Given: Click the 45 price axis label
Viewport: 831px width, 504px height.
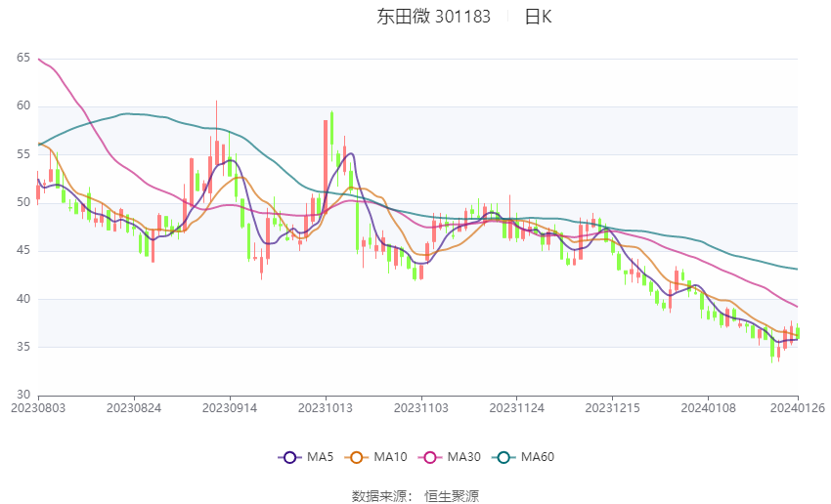Looking at the screenshot, I should click(23, 250).
